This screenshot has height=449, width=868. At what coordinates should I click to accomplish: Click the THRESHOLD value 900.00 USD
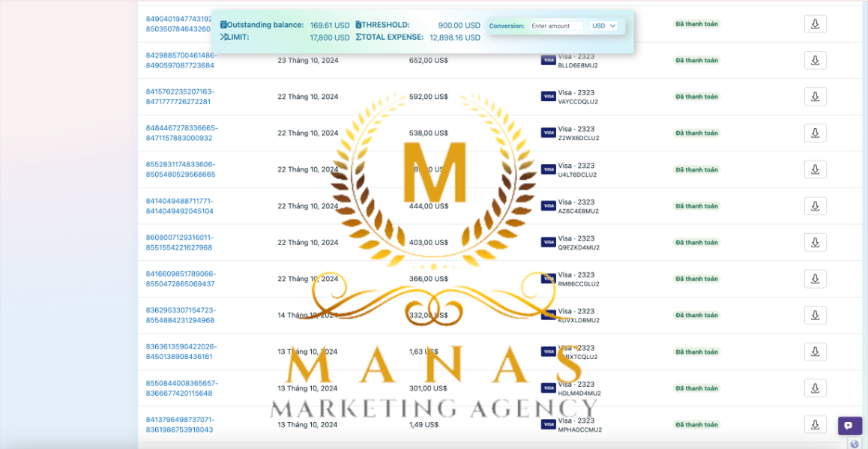tap(459, 25)
